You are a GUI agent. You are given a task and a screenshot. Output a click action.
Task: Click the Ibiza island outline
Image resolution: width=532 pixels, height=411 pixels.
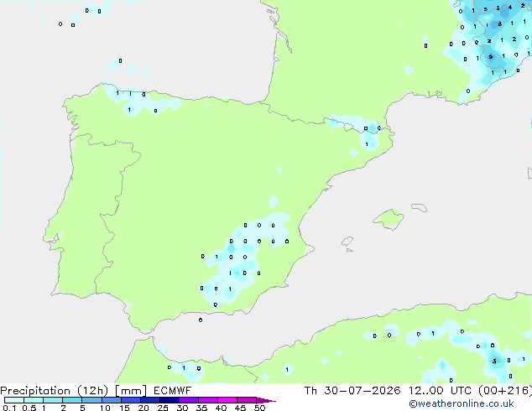pyautogui.click(x=347, y=242)
